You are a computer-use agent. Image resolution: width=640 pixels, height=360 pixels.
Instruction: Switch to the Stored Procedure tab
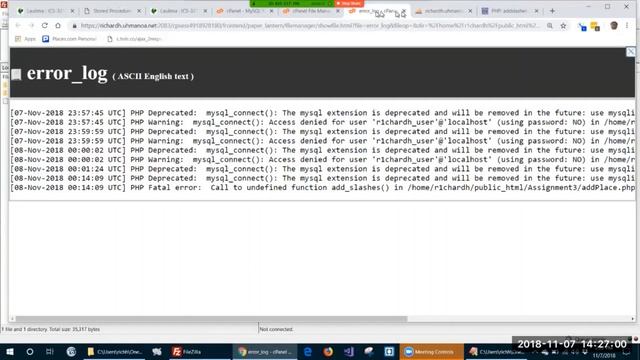point(112,11)
